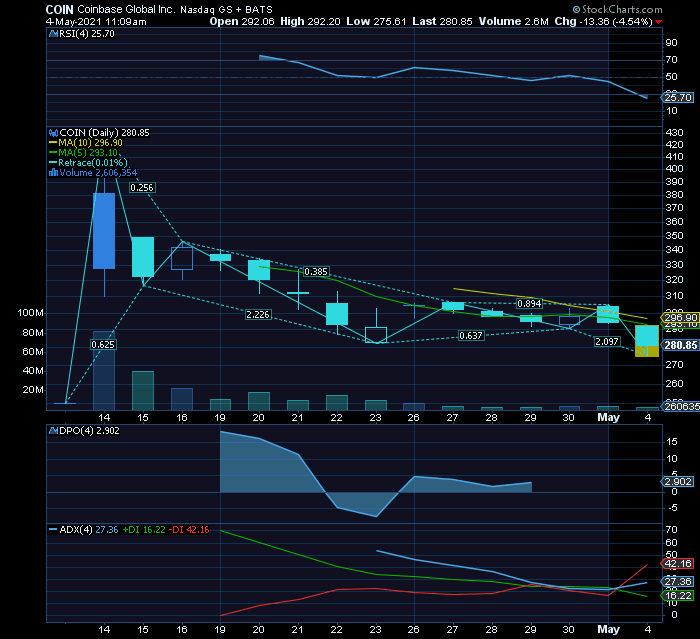Image resolution: width=700 pixels, height=639 pixels.
Task: Click the COIN (Daily) 280.85 legend label
Action: 104,133
